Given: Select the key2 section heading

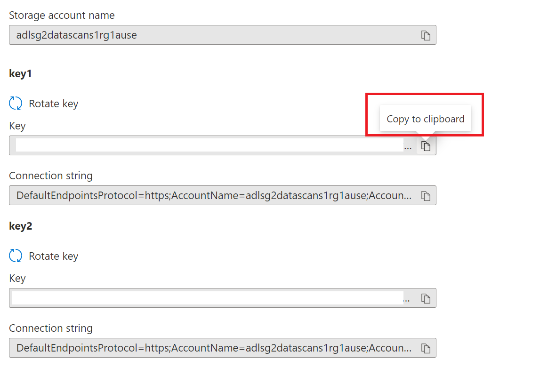Looking at the screenshot, I should (21, 226).
